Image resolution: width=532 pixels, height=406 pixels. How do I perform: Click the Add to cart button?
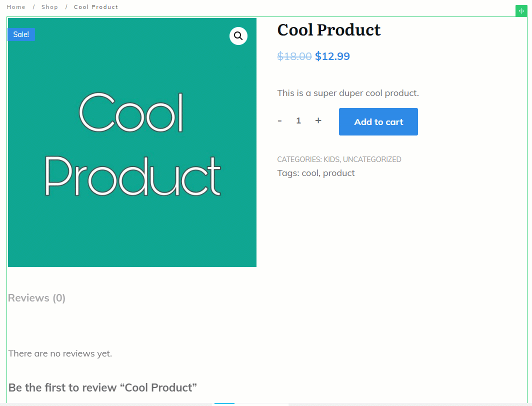coord(378,122)
